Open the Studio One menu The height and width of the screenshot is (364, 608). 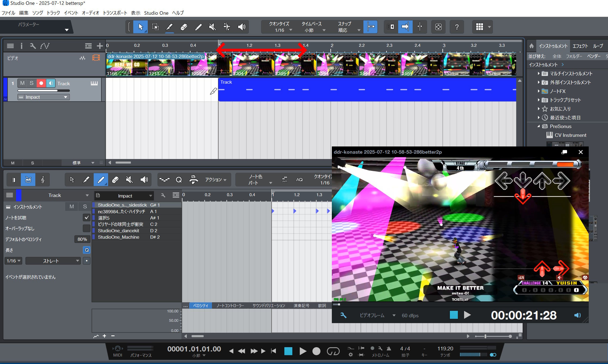pos(156,13)
